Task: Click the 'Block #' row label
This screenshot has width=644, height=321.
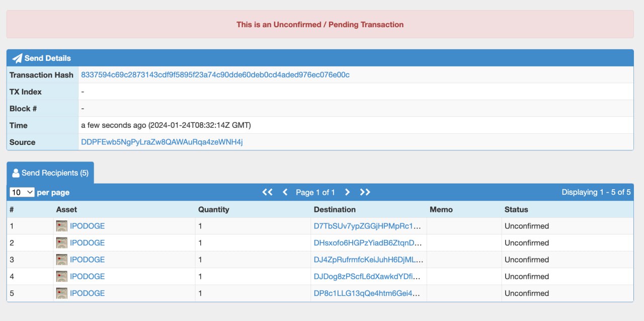Action: pyautogui.click(x=23, y=109)
